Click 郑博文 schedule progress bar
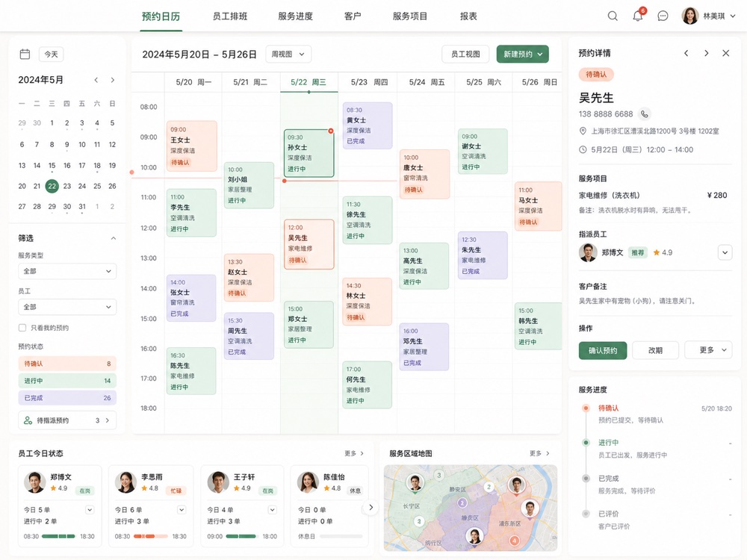Image resolution: width=747 pixels, height=560 pixels. [x=58, y=536]
